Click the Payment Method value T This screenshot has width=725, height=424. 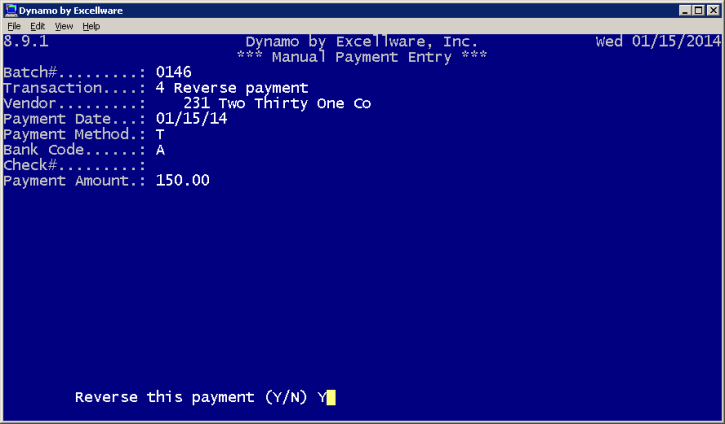(160, 135)
